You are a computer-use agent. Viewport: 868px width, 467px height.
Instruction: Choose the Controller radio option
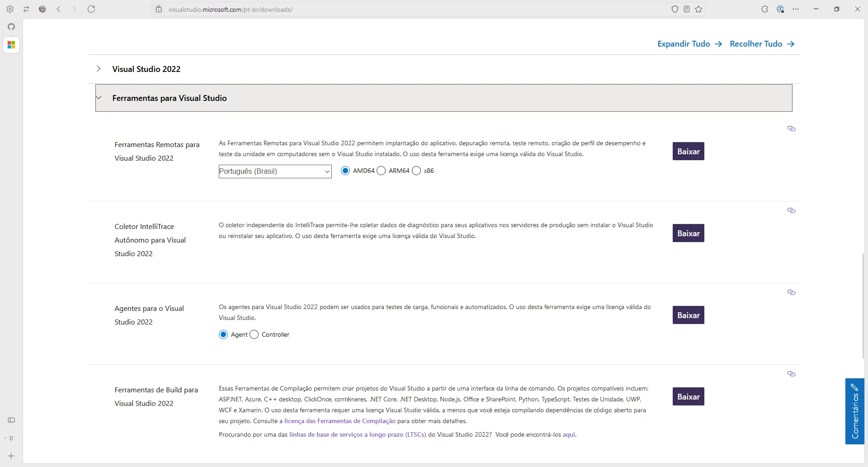pyautogui.click(x=254, y=334)
